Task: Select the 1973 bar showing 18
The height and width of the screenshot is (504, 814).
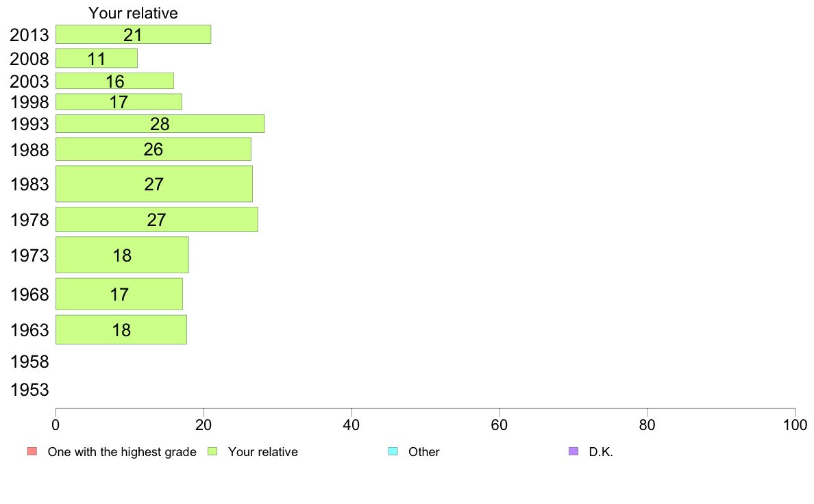Action: click(x=122, y=255)
